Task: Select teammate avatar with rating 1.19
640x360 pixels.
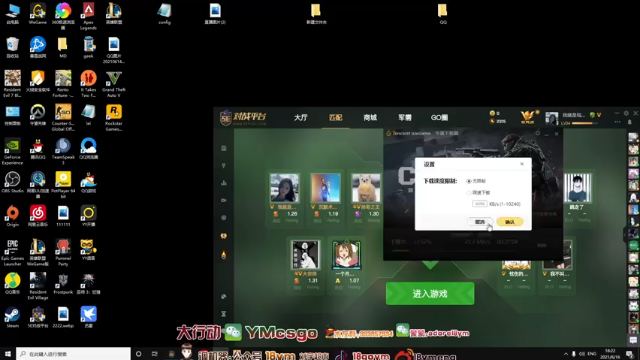Action: click(x=325, y=188)
